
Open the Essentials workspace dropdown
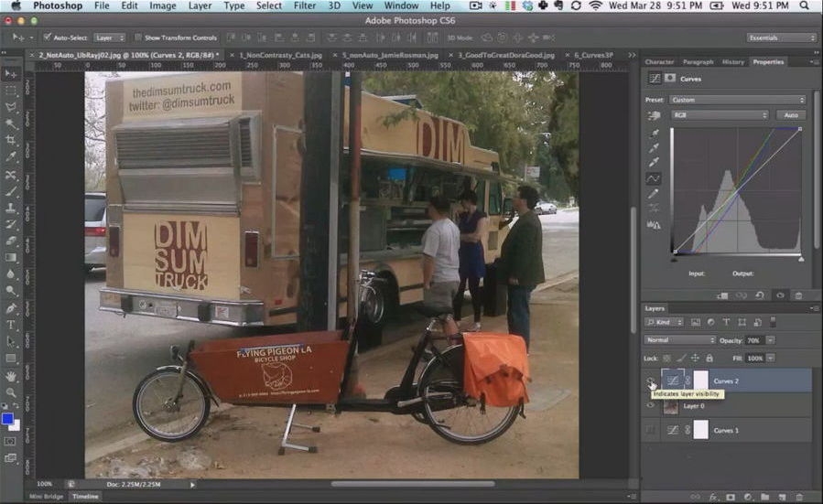pyautogui.click(x=781, y=38)
